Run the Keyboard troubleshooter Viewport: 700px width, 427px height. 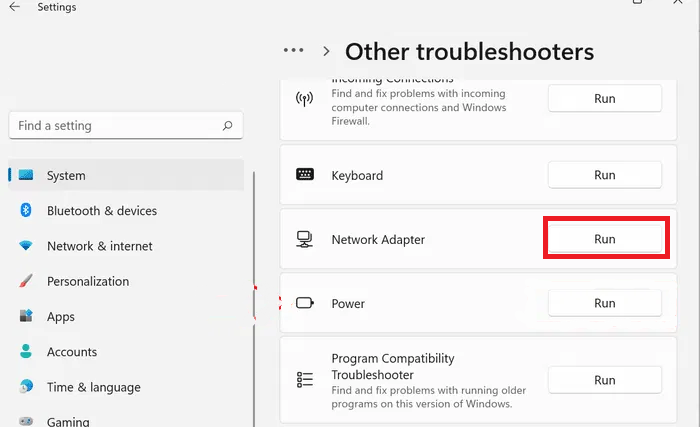click(604, 175)
